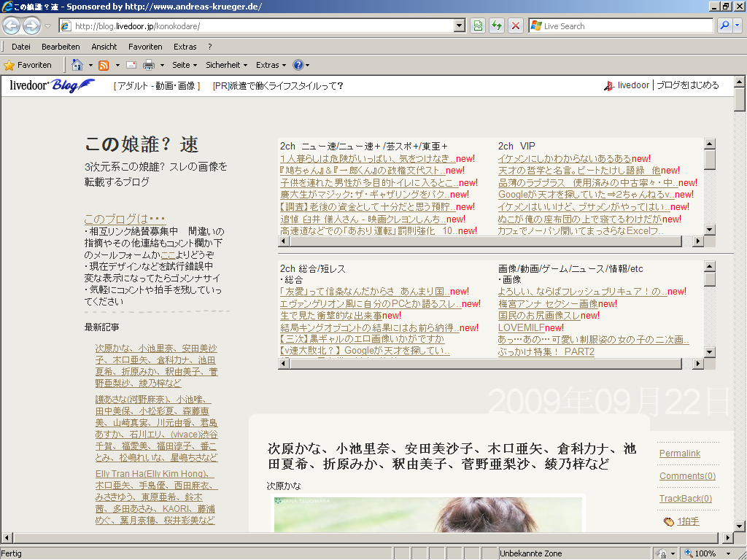Click the 1拍手 link
This screenshot has width=747, height=560.
(688, 521)
